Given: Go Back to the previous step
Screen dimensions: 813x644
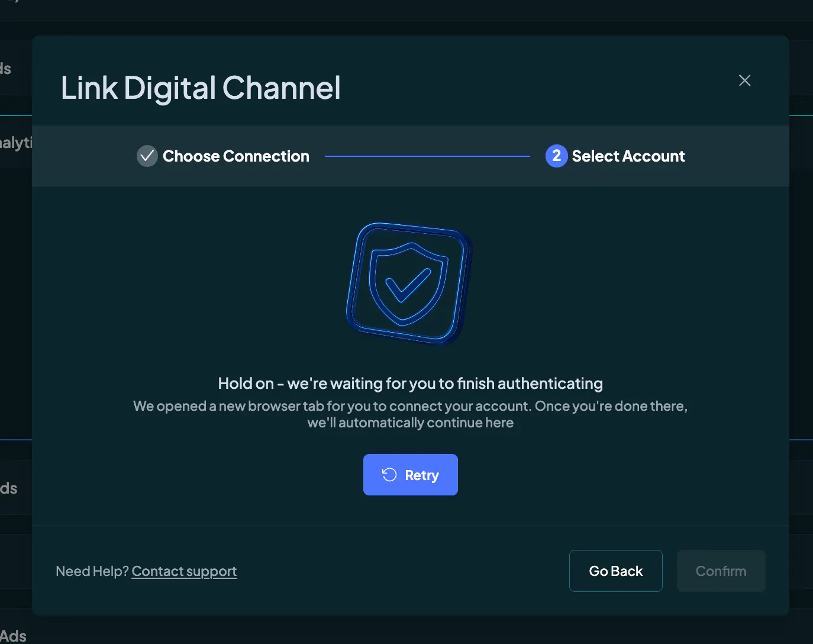Looking at the screenshot, I should pos(615,571).
